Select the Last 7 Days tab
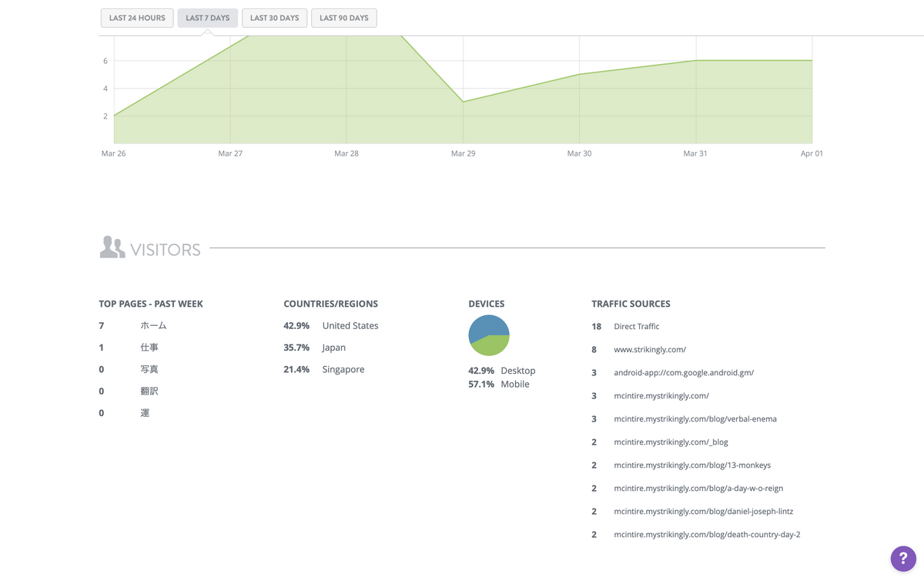This screenshot has width=924, height=578. 207,18
